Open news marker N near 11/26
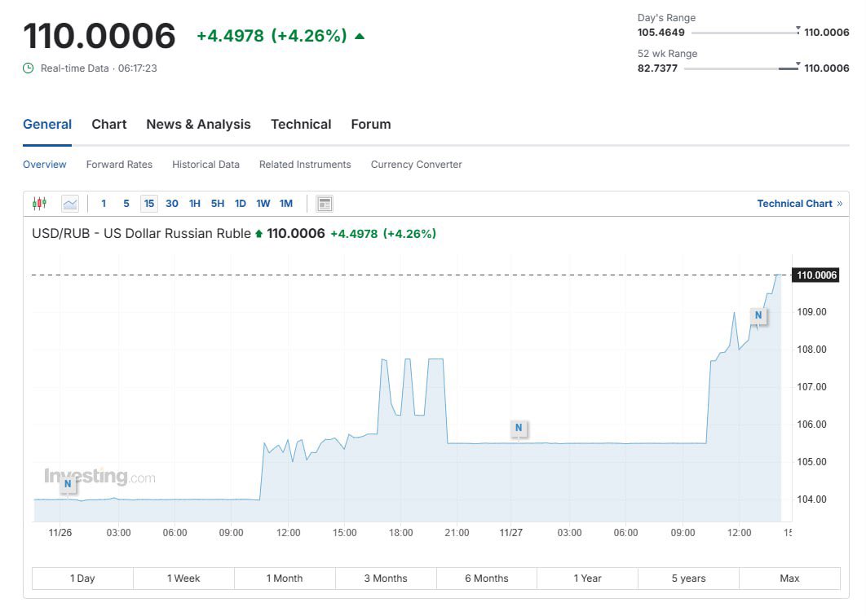Image resolution: width=866 pixels, height=616 pixels. coord(68,483)
